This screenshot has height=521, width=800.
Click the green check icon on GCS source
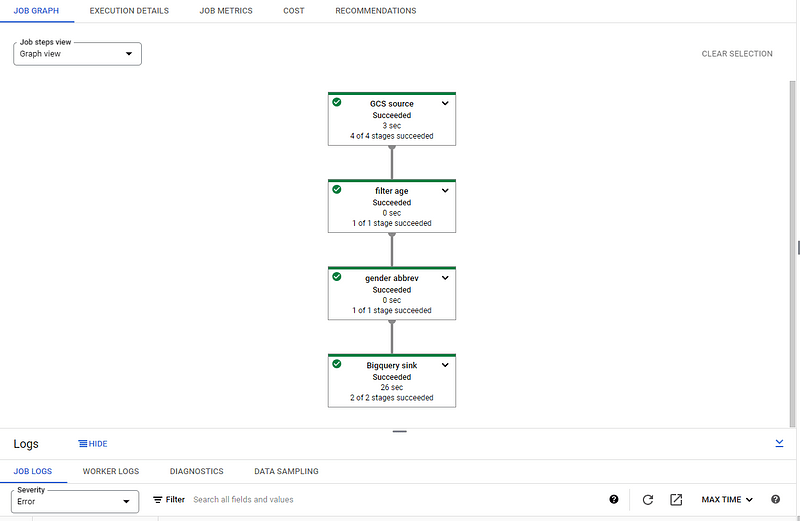pyautogui.click(x=337, y=102)
